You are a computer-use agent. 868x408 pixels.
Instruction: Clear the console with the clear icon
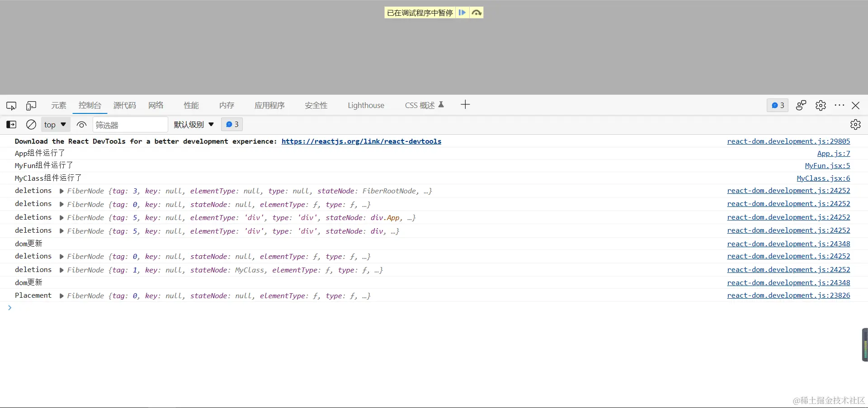coord(31,124)
